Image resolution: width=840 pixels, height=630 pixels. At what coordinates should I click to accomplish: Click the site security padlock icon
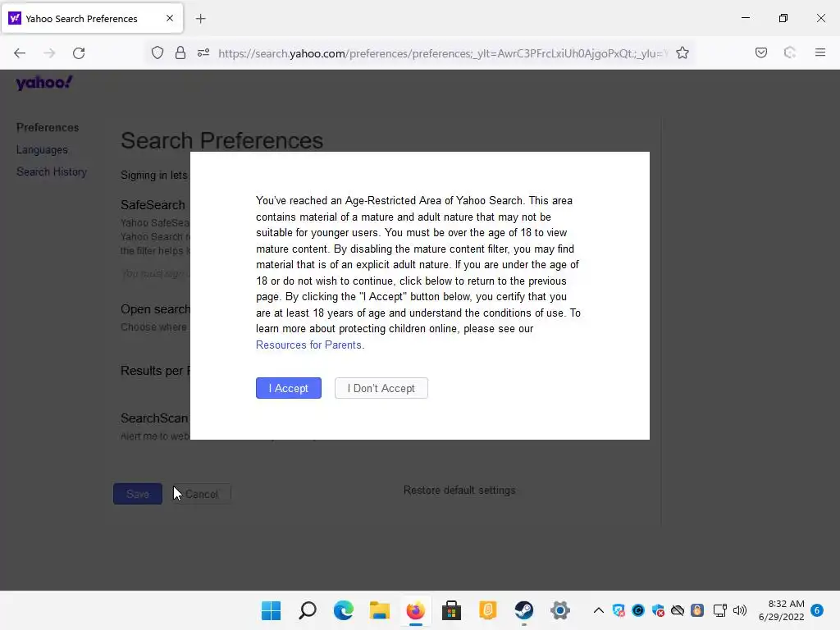(180, 53)
